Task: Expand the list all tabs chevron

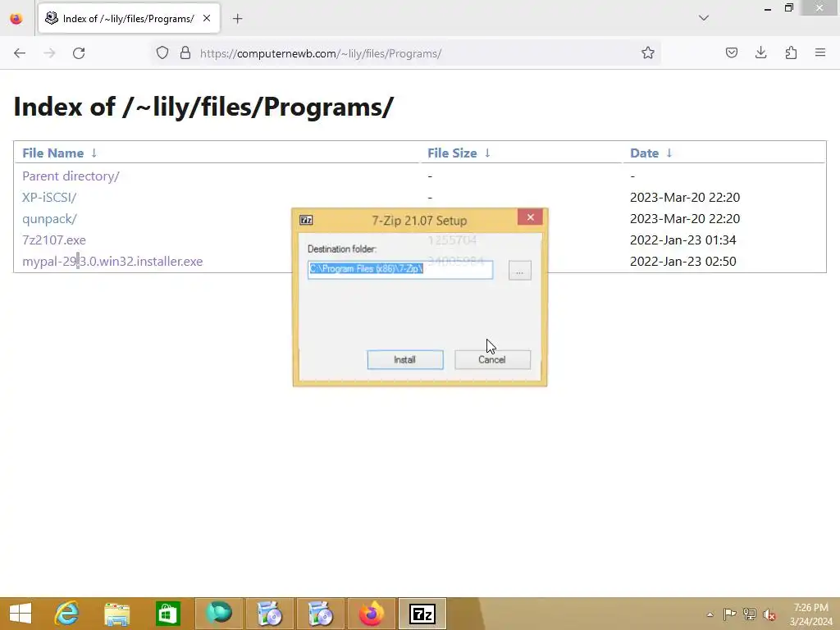Action: click(x=704, y=18)
